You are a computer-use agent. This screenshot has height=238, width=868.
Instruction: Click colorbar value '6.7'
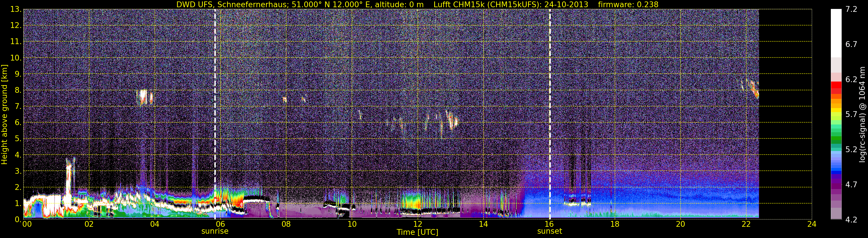tap(851, 44)
